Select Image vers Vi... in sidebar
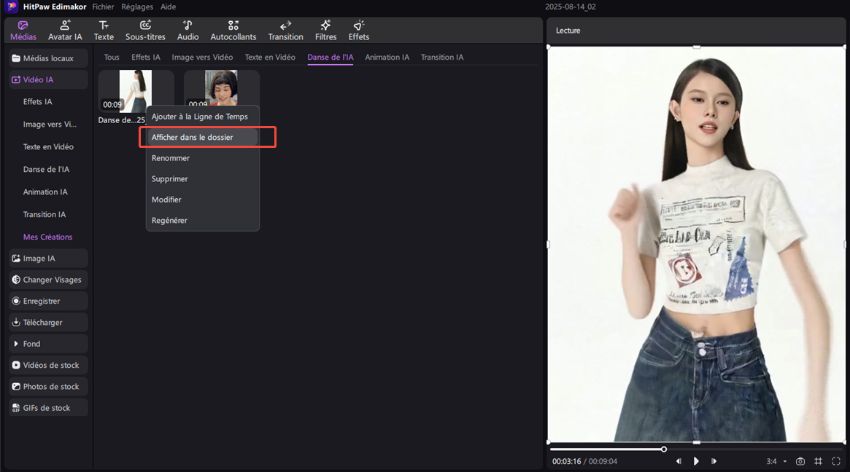Viewport: 850px width, 472px height. (x=50, y=124)
